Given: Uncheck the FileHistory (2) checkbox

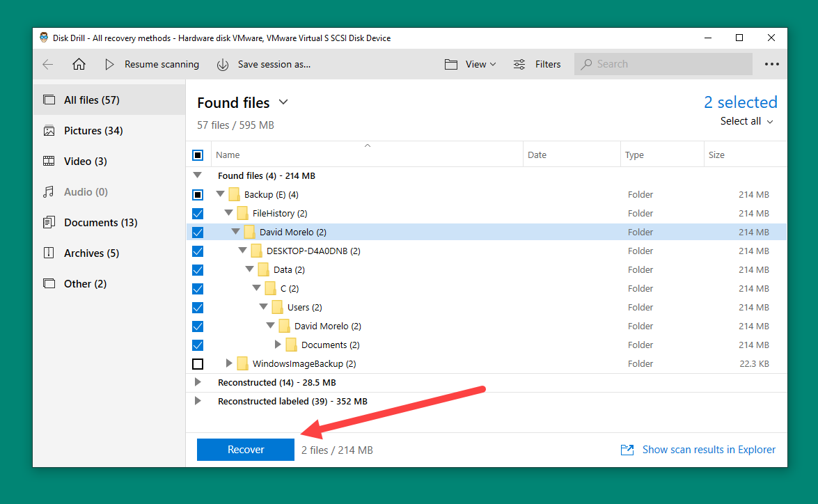Looking at the screenshot, I should [198, 214].
